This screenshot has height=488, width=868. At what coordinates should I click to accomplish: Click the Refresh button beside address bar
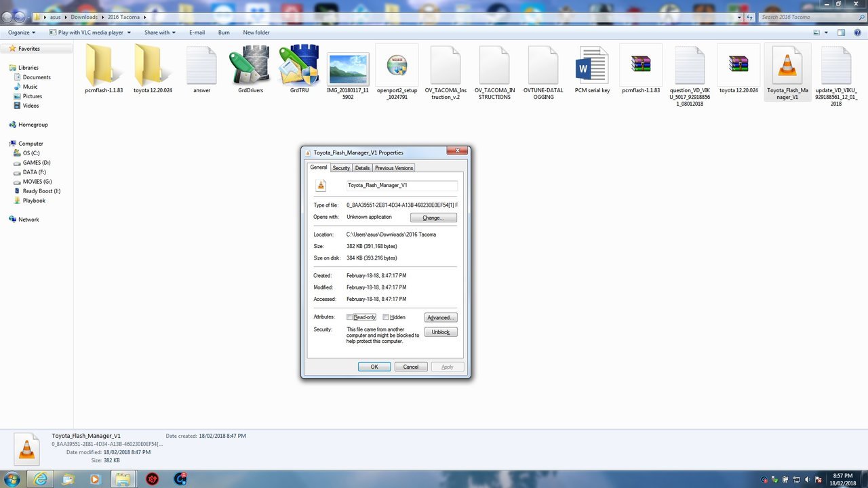[751, 17]
